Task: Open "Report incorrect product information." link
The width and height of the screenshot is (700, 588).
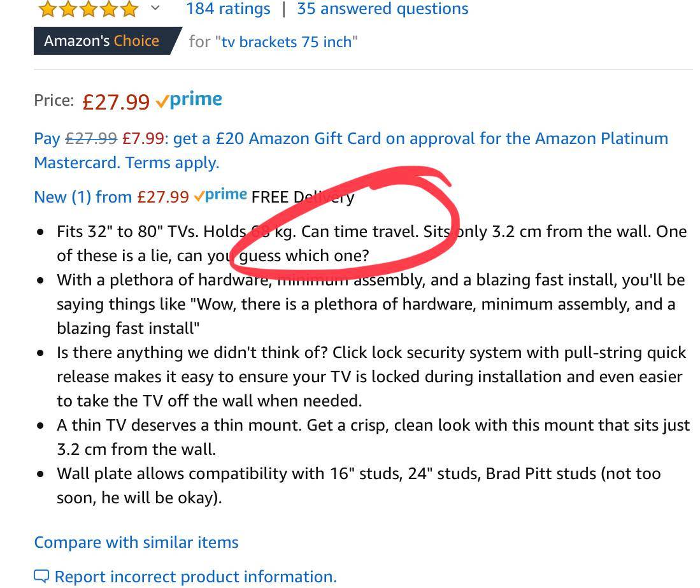Action: coord(195,577)
